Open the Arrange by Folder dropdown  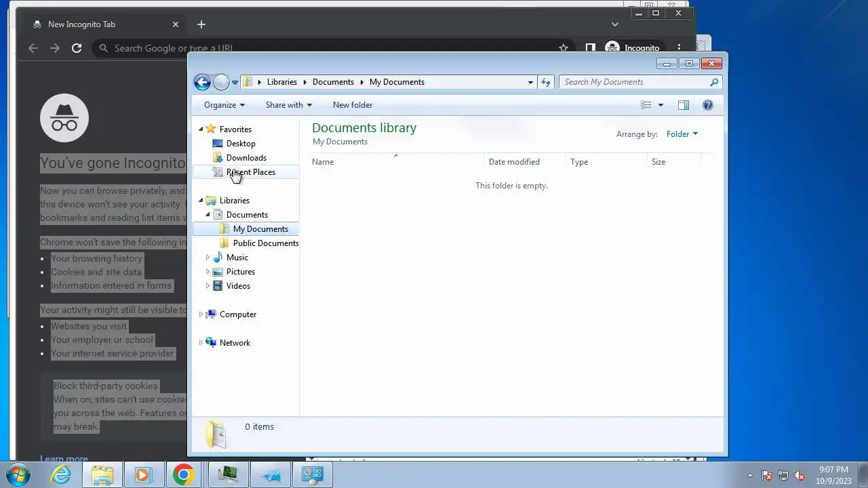point(682,134)
